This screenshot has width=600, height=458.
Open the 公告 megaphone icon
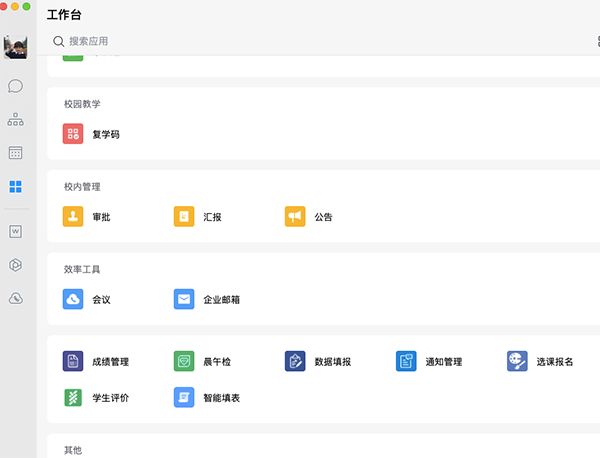[295, 216]
